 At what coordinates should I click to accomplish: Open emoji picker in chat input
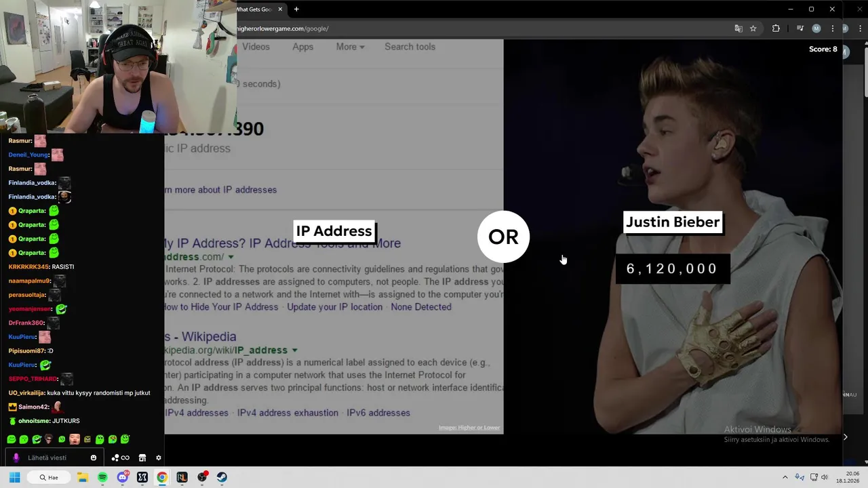click(x=94, y=457)
